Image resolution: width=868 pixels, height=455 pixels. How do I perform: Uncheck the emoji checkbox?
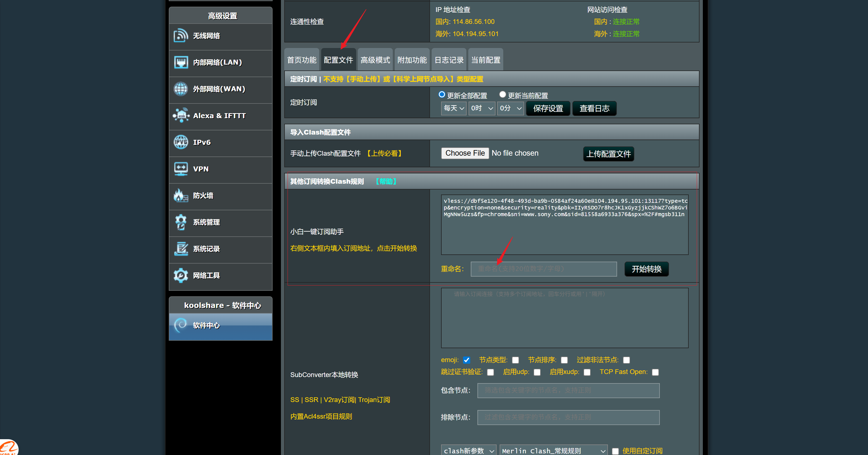click(466, 360)
